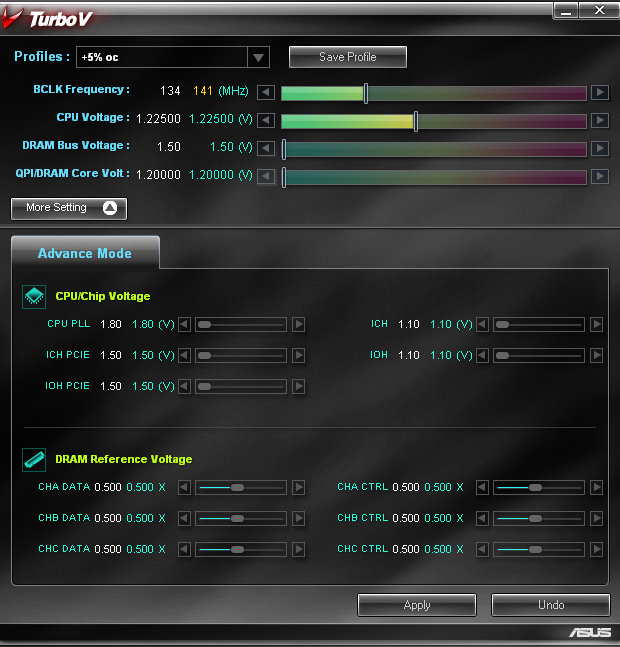Image resolution: width=620 pixels, height=647 pixels.
Task: Select the Advance Mode tab
Action: click(85, 253)
